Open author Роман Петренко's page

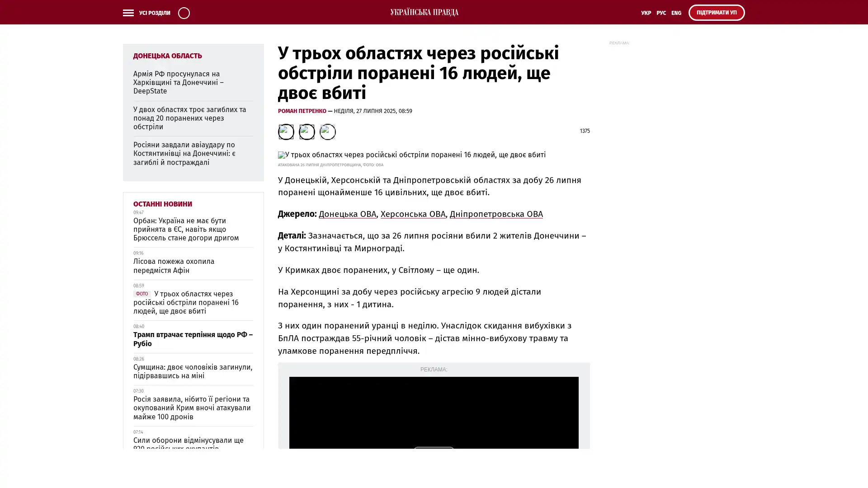[x=302, y=111]
